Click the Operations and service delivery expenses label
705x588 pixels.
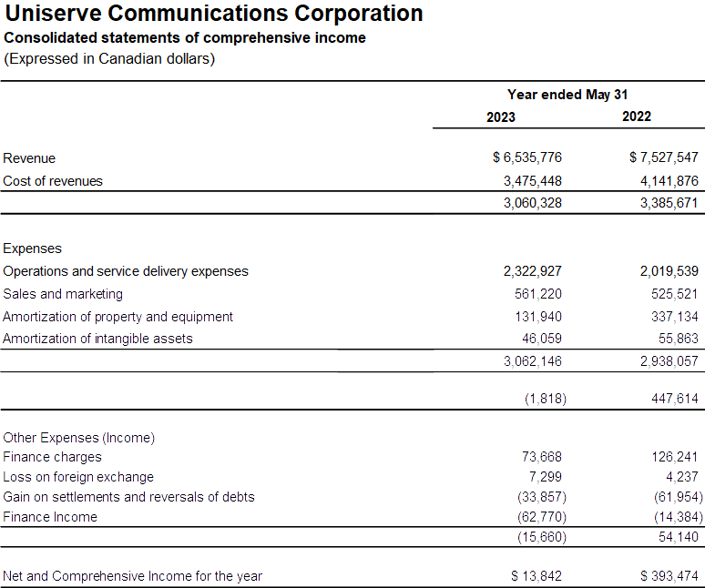click(126, 271)
